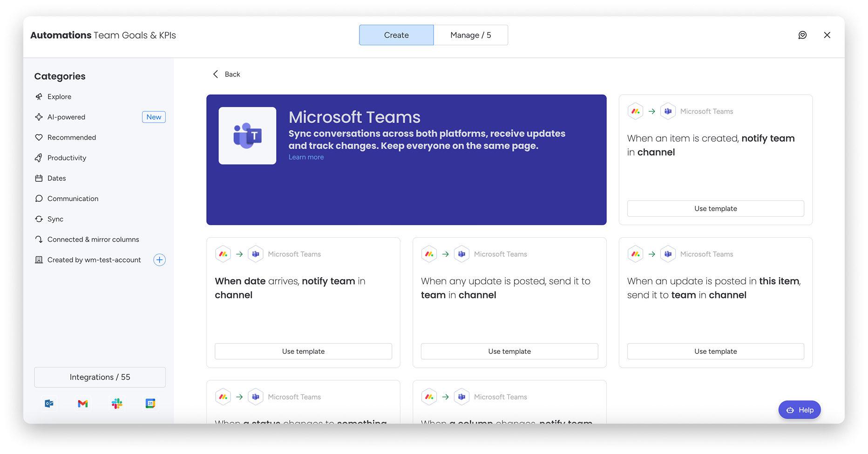Click Teams icon on 'When date arrives' card

coord(256,254)
